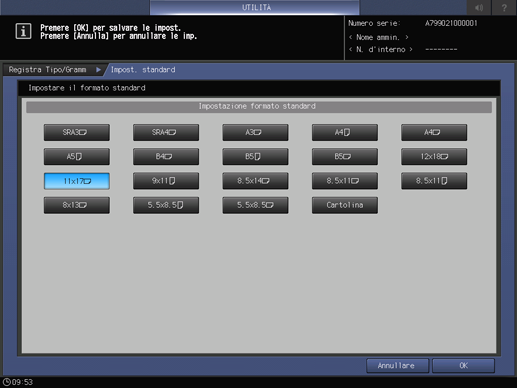Select the 9x11 portrait size
517x388 pixels.
pyautogui.click(x=166, y=181)
